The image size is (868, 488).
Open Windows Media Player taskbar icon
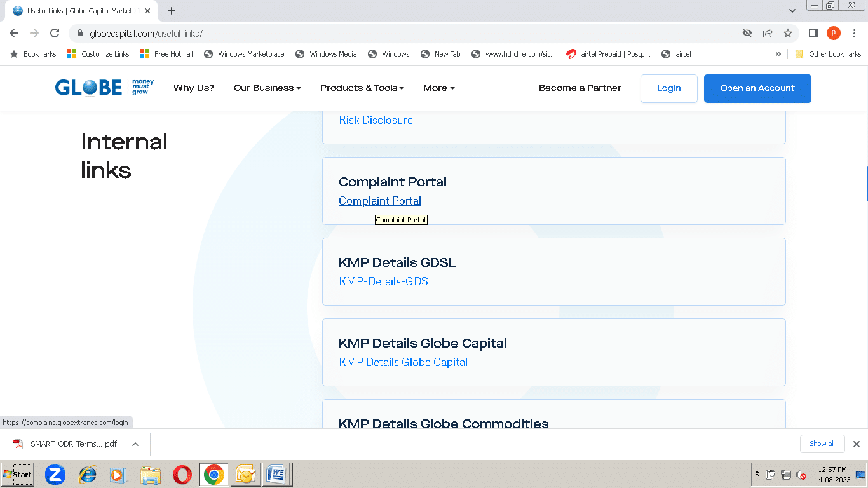pyautogui.click(x=118, y=475)
